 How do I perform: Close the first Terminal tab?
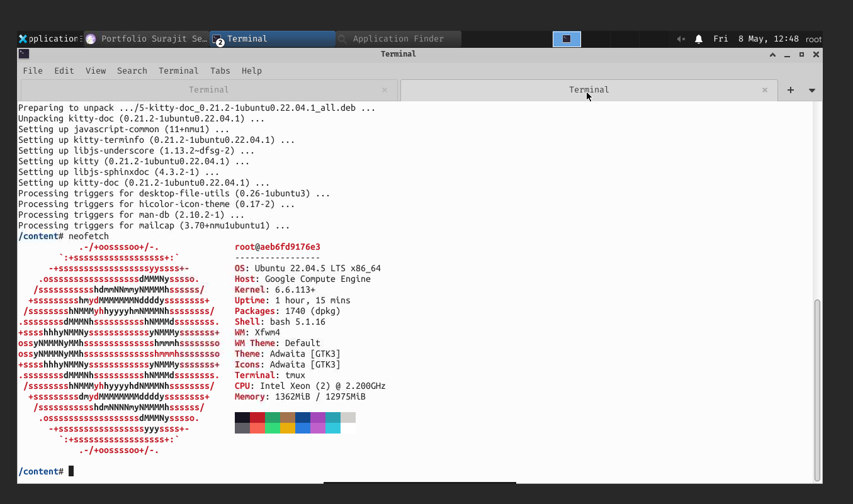pyautogui.click(x=385, y=90)
